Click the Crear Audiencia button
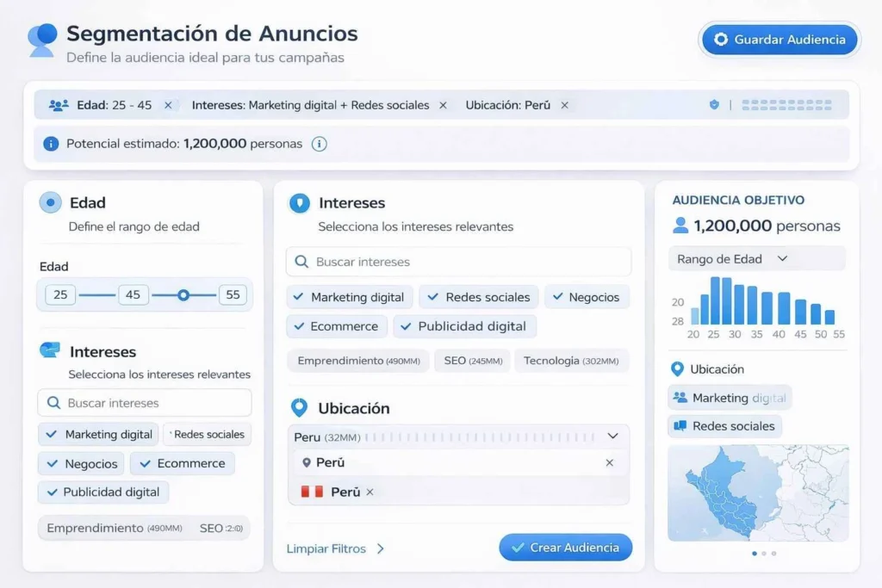This screenshot has width=882, height=588. point(565,547)
